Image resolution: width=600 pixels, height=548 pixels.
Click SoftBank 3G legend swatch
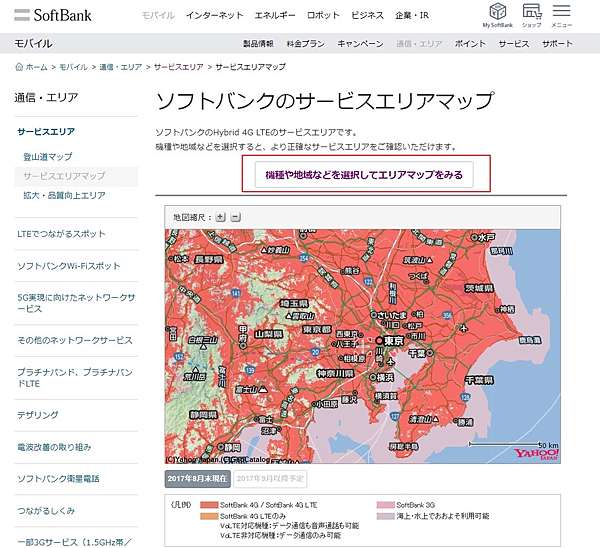pyautogui.click(x=385, y=505)
